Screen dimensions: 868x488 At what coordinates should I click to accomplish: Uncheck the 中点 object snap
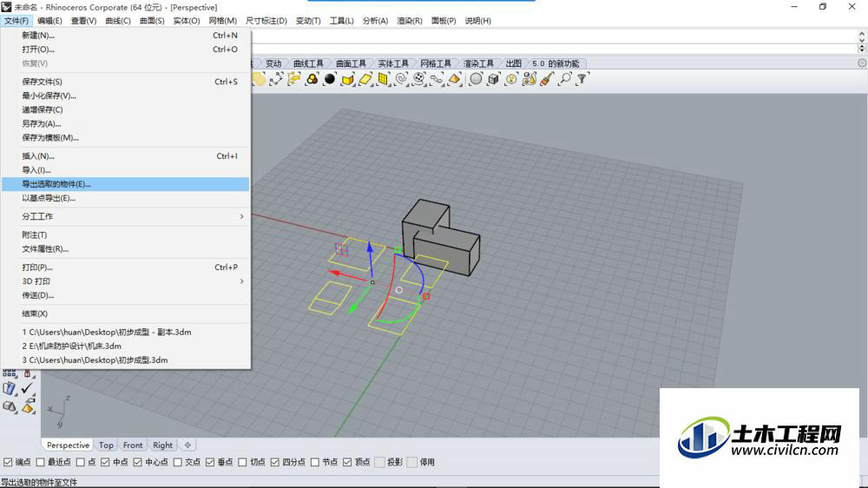[105, 462]
